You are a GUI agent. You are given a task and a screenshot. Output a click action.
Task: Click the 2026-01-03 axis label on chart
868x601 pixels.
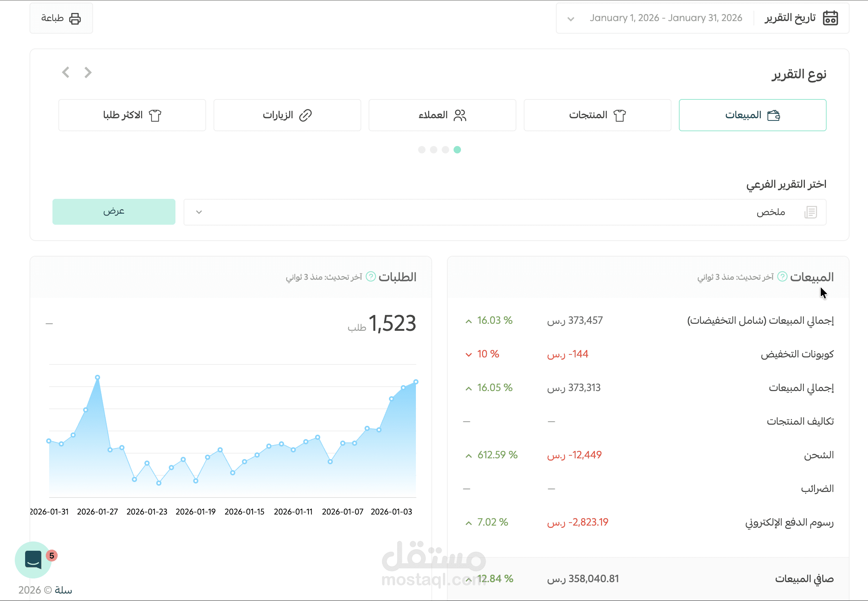(391, 512)
